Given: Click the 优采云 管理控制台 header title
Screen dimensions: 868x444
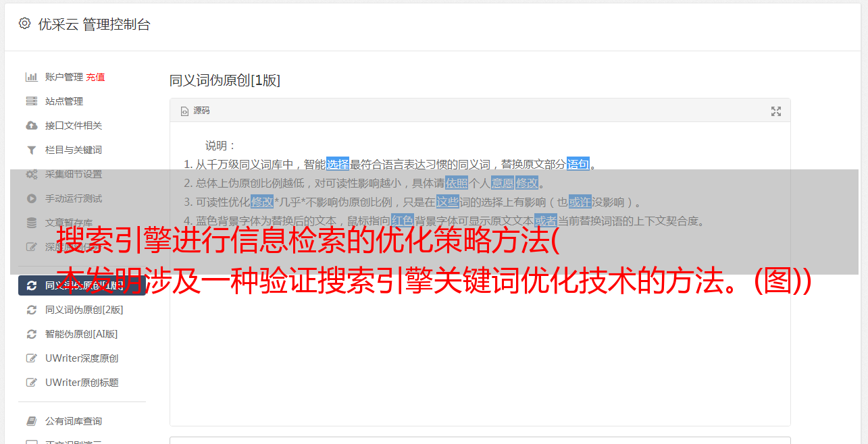Looking at the screenshot, I should (x=94, y=24).
